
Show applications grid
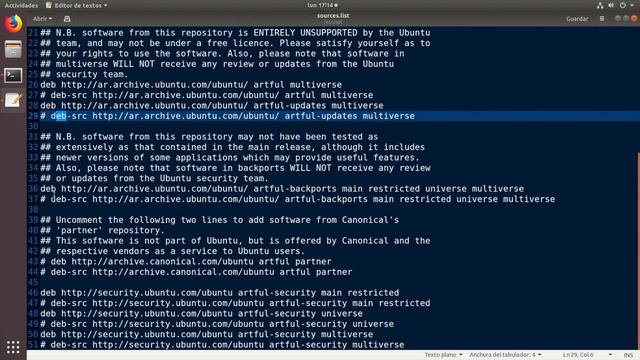pos(13,347)
